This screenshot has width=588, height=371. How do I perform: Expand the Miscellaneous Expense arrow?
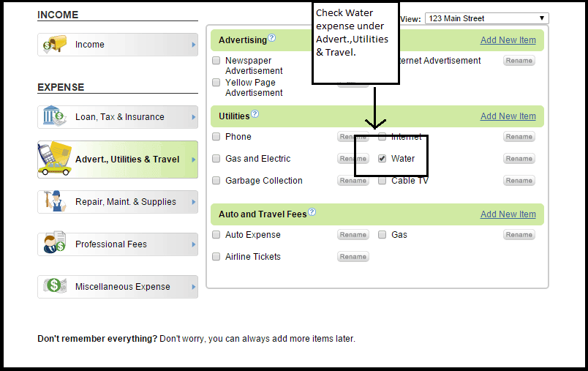[194, 287]
